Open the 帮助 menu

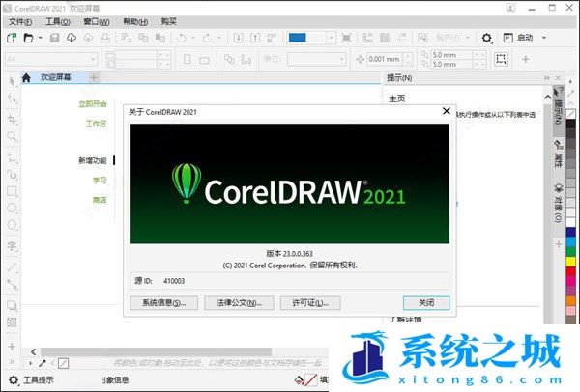135,22
